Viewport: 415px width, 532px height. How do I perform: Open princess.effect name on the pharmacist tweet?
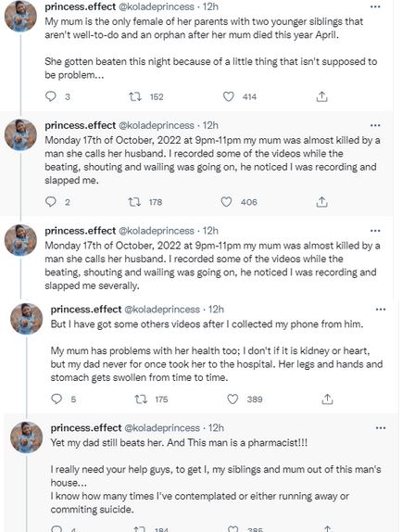[x=86, y=428]
